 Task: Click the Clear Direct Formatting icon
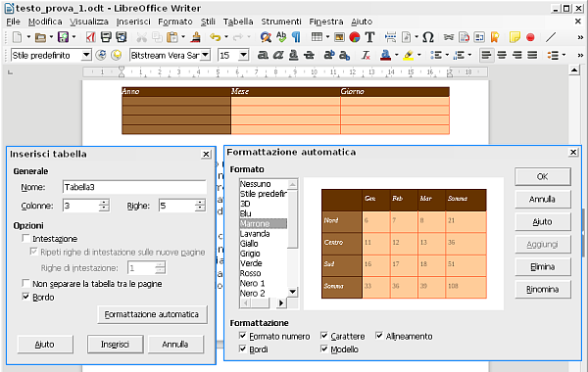click(x=366, y=56)
